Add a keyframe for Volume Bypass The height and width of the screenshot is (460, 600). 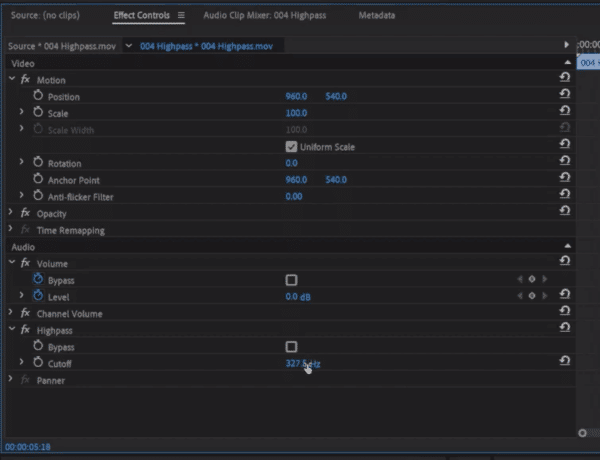[x=532, y=279]
